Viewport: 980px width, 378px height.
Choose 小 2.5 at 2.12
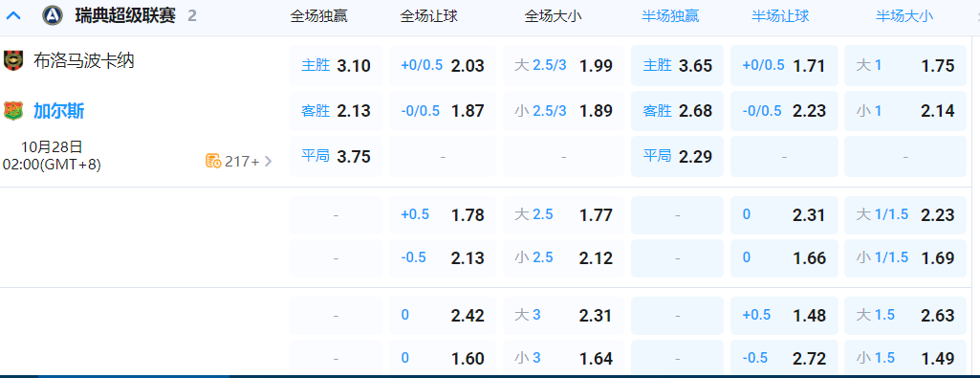pos(563,257)
